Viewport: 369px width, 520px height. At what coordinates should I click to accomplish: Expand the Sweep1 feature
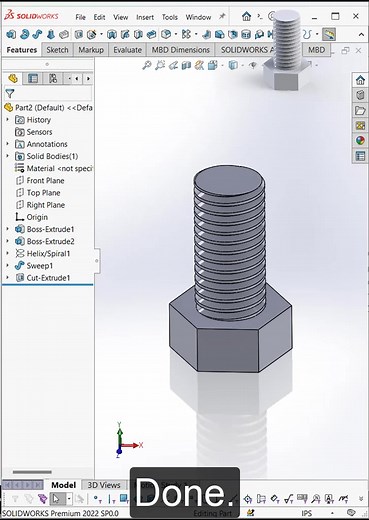click(x=8, y=266)
